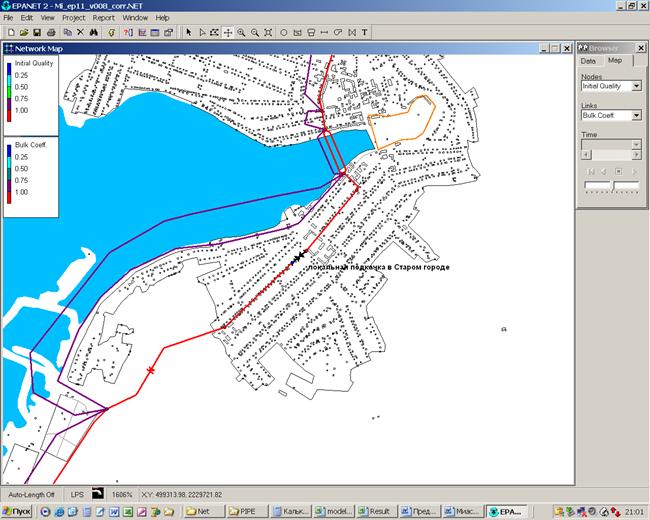
Task: Select the Zoom In magnifier tool
Action: click(x=242, y=32)
